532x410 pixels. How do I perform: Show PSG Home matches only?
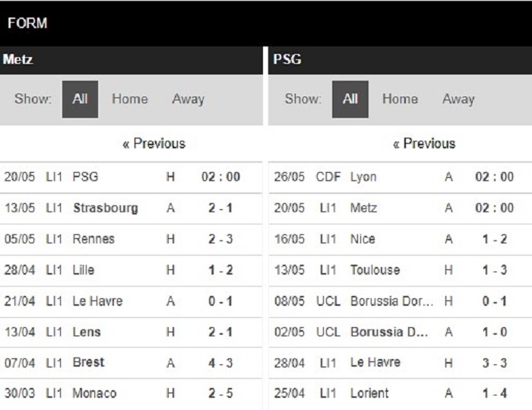coord(400,99)
